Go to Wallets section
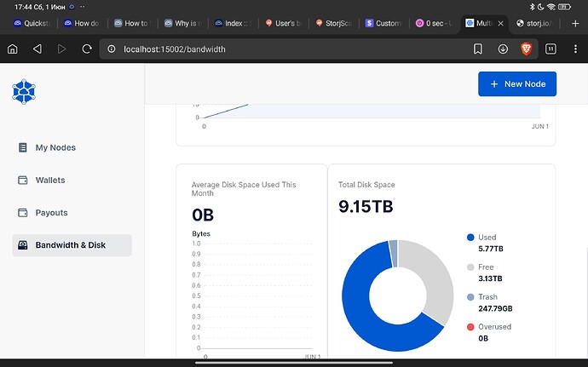588x367 pixels. pyautogui.click(x=49, y=181)
